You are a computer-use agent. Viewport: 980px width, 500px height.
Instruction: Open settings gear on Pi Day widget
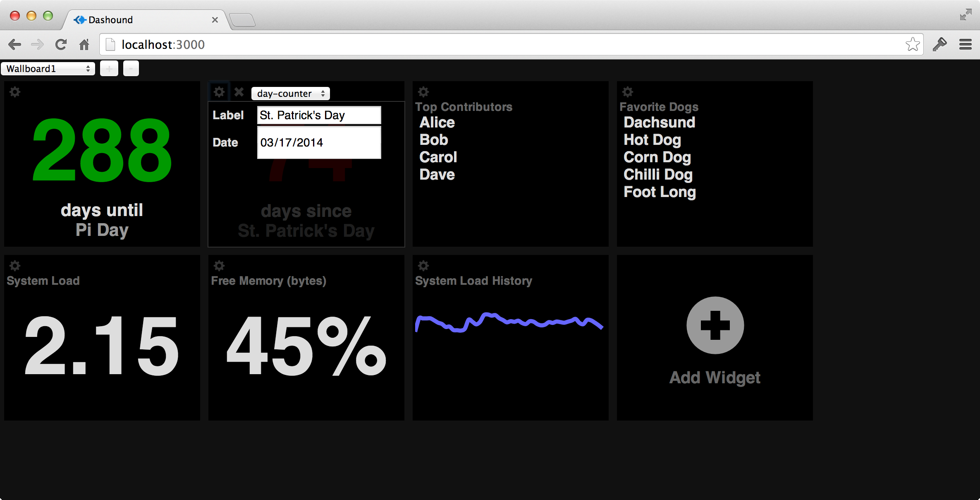[x=15, y=92]
